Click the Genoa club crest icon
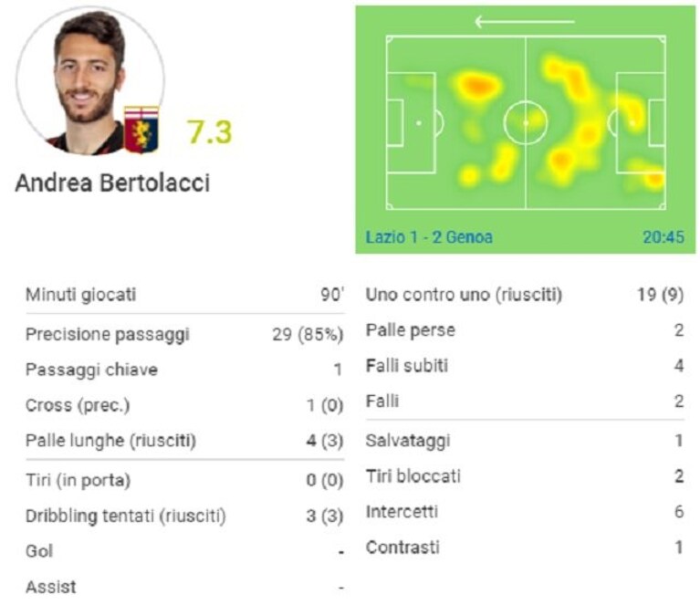The image size is (700, 605). click(x=141, y=130)
